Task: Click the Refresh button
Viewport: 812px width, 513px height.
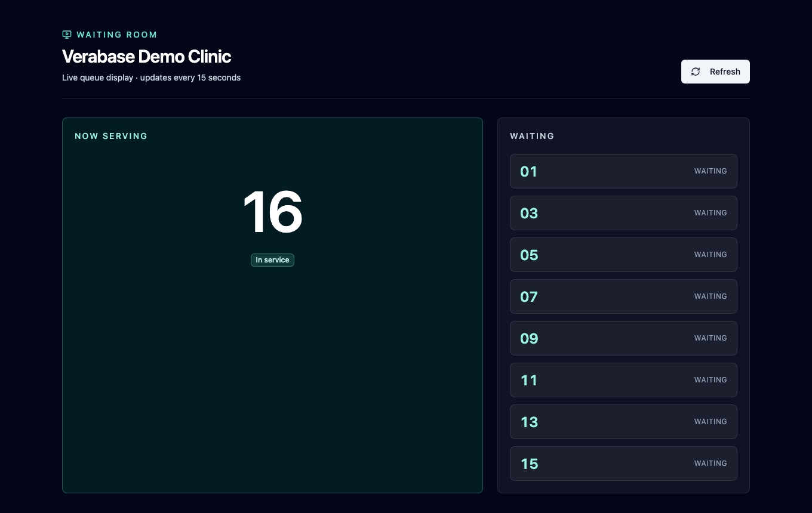Action: click(715, 72)
